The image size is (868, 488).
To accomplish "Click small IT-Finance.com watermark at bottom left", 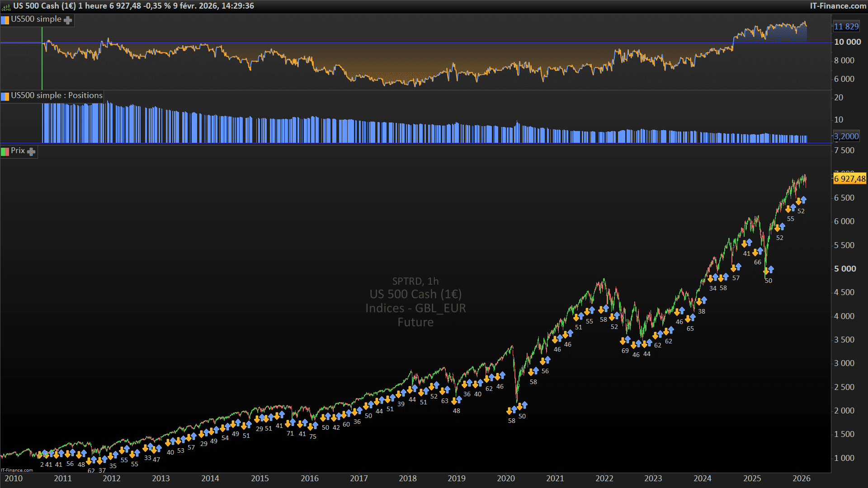I will point(17,470).
